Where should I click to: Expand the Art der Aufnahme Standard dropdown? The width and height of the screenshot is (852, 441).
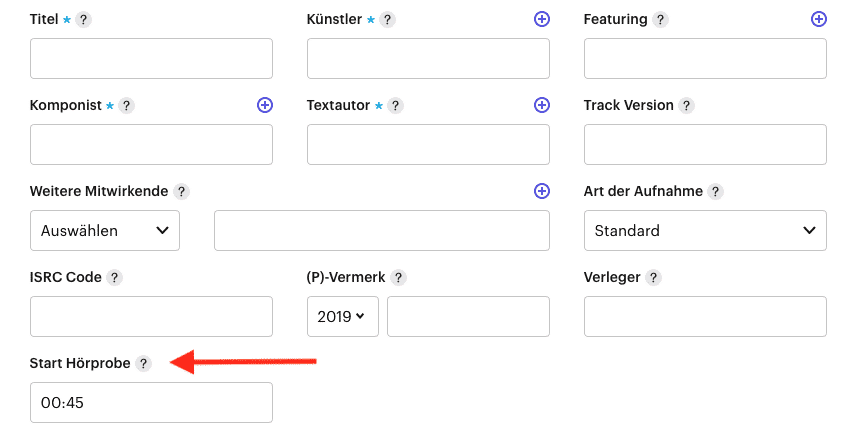[705, 231]
